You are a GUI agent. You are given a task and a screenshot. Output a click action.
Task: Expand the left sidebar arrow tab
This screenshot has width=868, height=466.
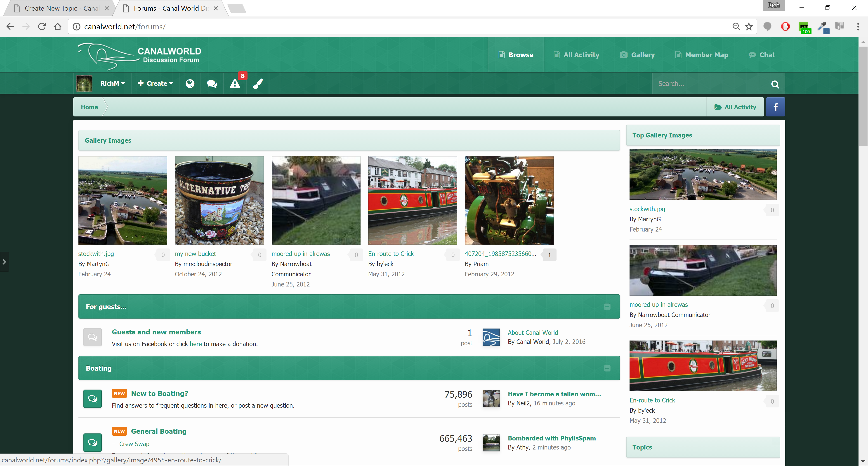pos(4,261)
